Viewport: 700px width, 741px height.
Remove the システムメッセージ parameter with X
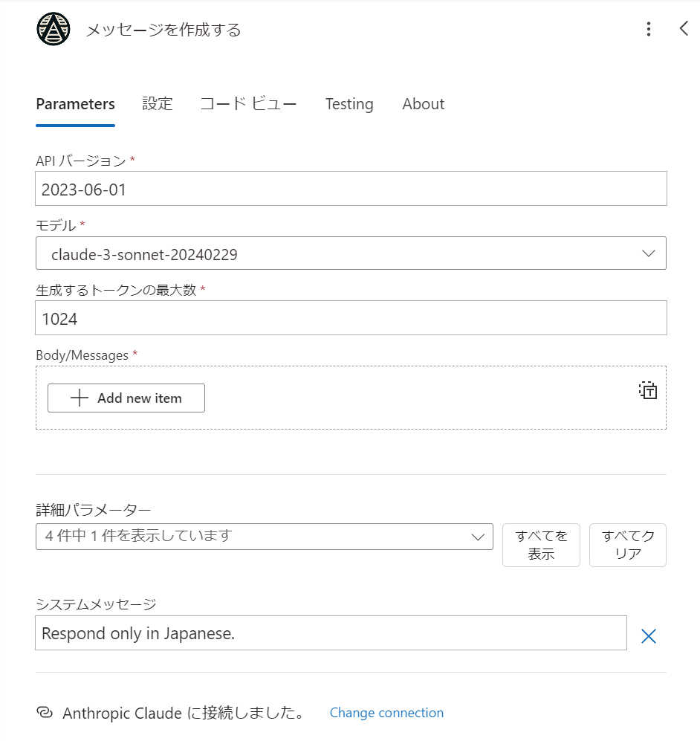point(649,636)
